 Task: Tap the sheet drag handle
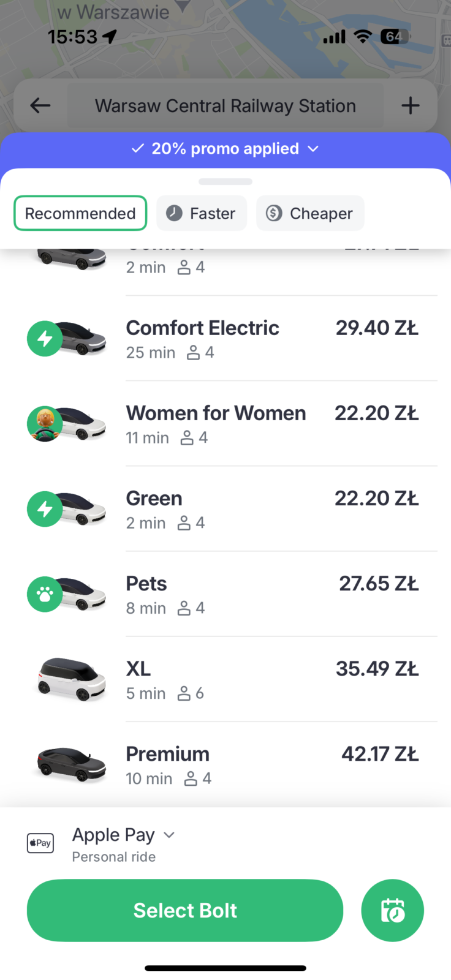(x=225, y=181)
